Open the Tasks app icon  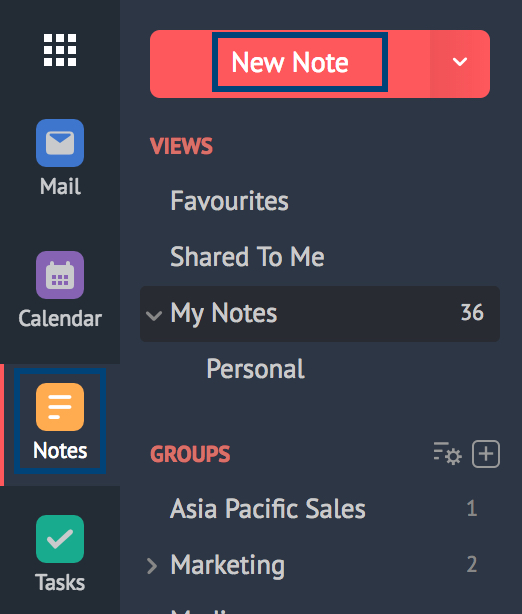click(60, 539)
